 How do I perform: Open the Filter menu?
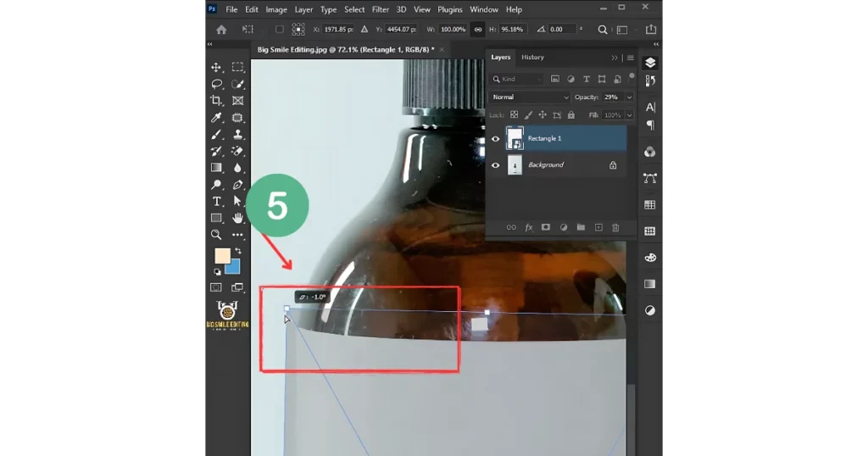(381, 9)
